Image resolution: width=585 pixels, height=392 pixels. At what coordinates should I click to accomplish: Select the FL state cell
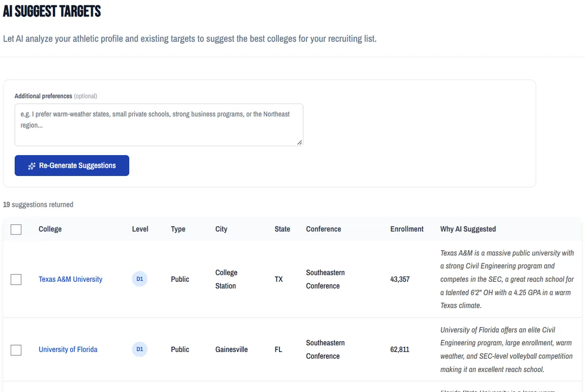(x=278, y=350)
